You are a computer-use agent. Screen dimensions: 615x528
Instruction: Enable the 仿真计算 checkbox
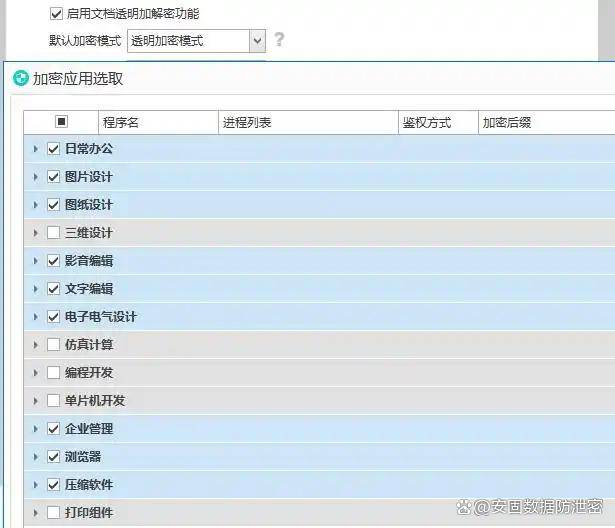point(54,345)
